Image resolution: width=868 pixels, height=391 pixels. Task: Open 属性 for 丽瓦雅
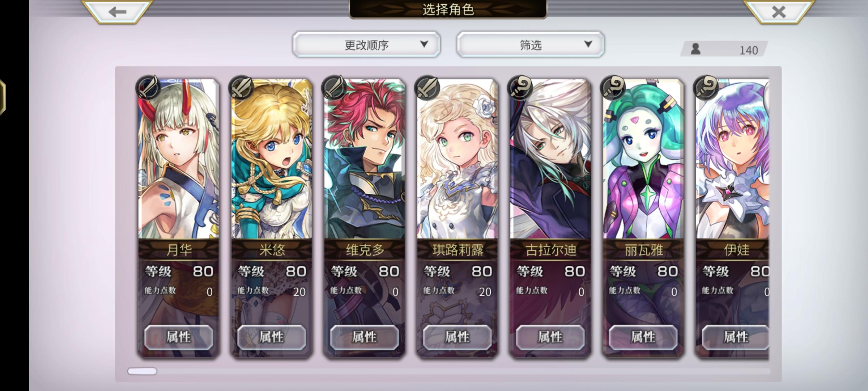pyautogui.click(x=643, y=337)
